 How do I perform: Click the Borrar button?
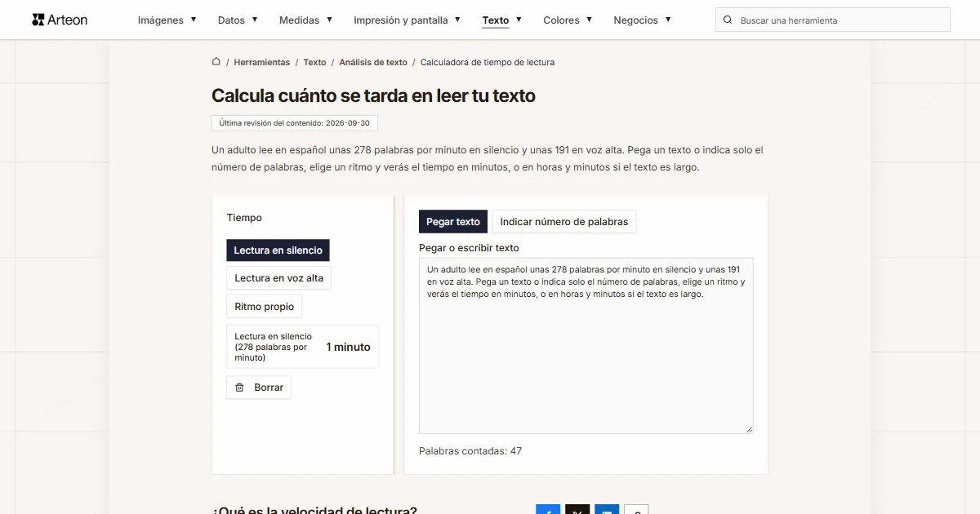coord(259,388)
